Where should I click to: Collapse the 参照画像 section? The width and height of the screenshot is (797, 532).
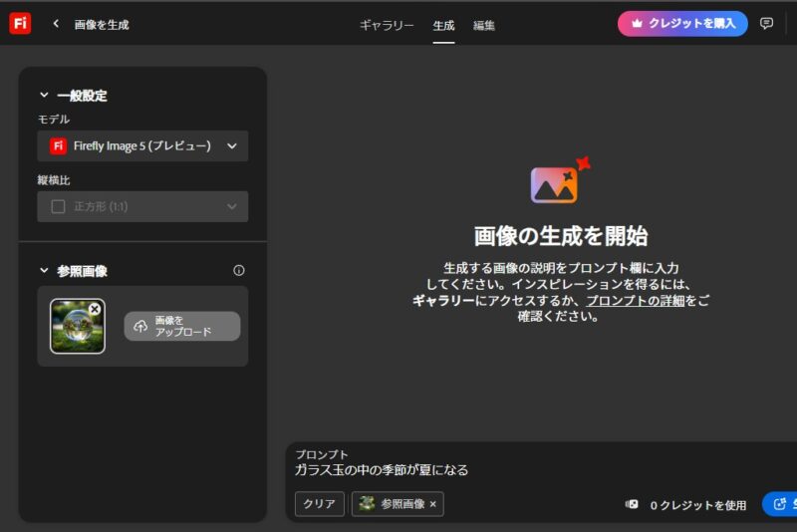click(x=44, y=271)
